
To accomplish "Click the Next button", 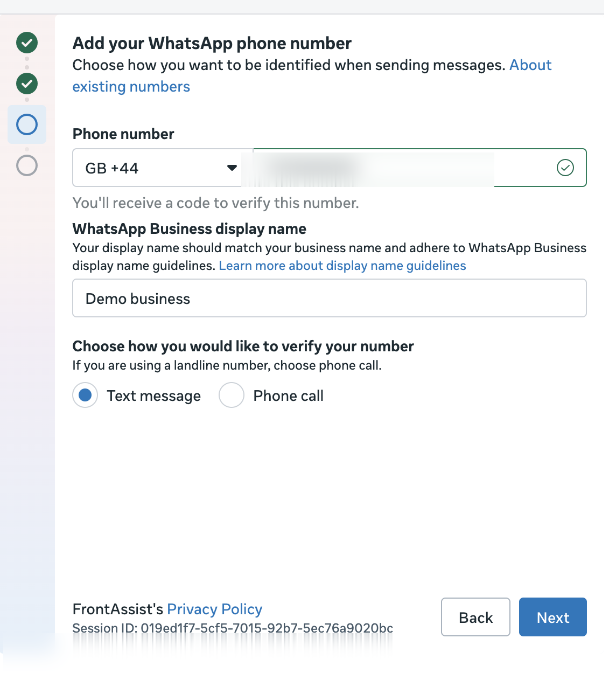I will [x=553, y=617].
